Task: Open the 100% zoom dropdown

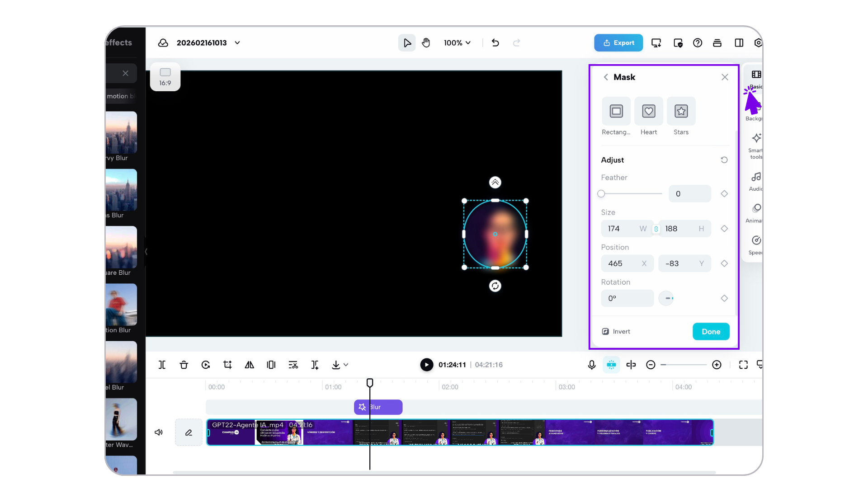Action: point(457,43)
